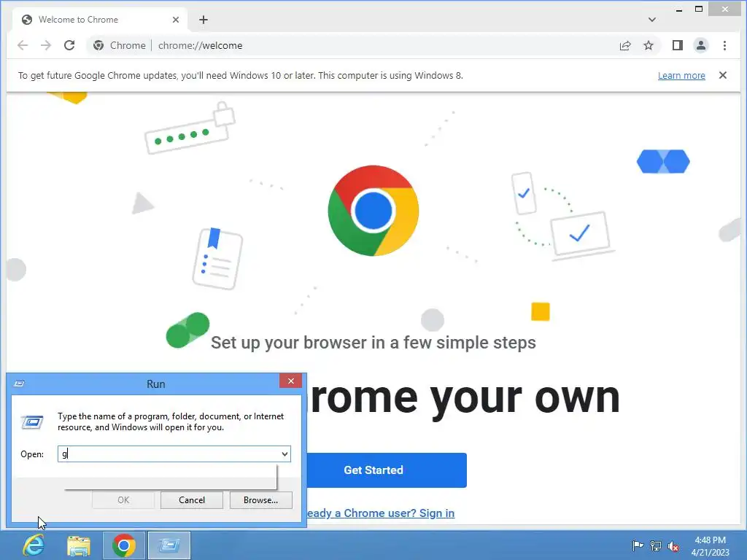This screenshot has width=747, height=560.
Task: Dismiss the Windows update info bar
Action: [x=723, y=75]
